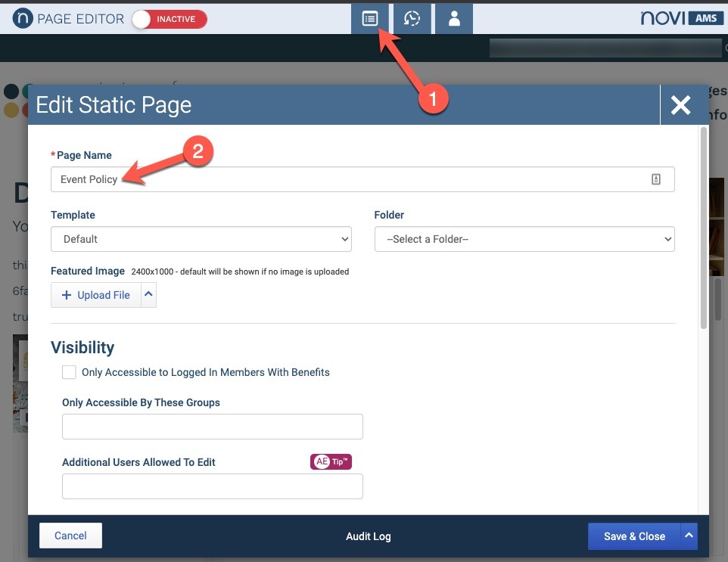Image resolution: width=728 pixels, height=562 pixels.
Task: Click the Page Name input field
Action: coord(362,179)
